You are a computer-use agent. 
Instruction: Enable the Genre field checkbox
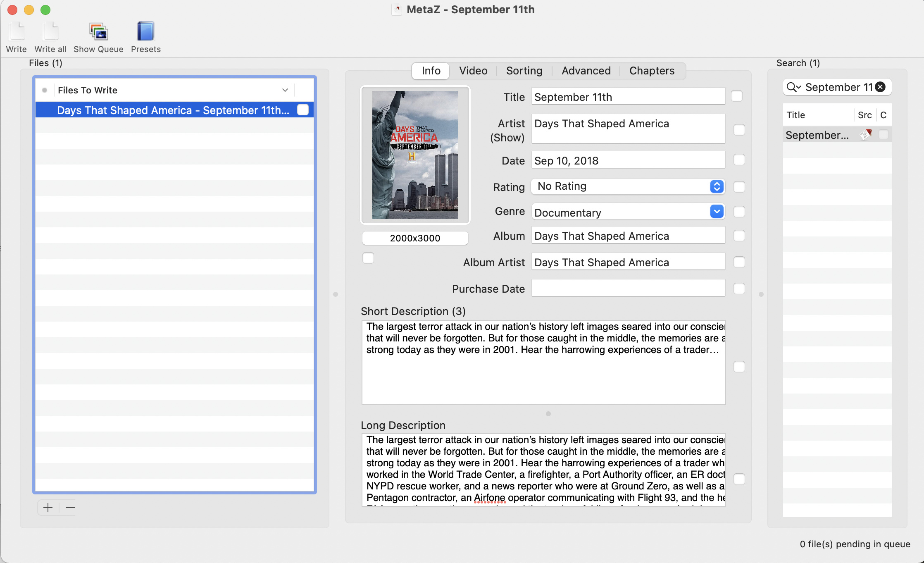point(739,212)
